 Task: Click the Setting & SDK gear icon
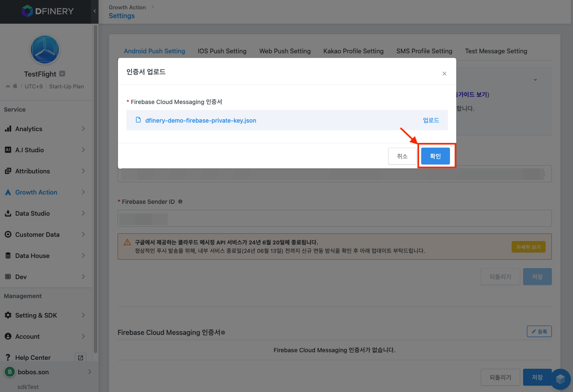pos(8,315)
